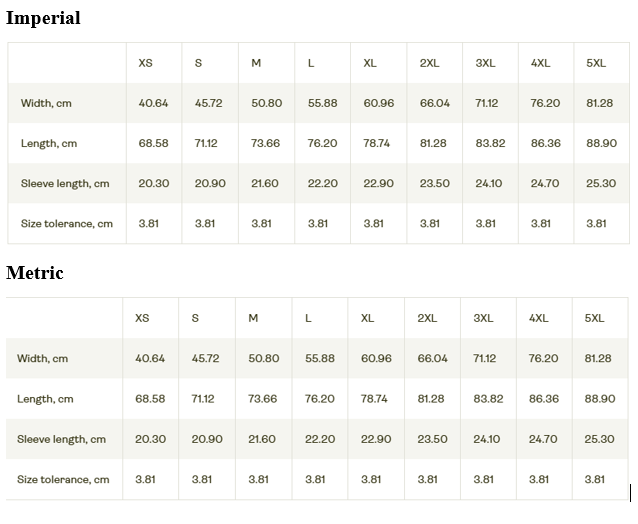Viewport: 638px width, 524px height.
Task: Click Metric L width value 55.88
Action: tap(320, 358)
